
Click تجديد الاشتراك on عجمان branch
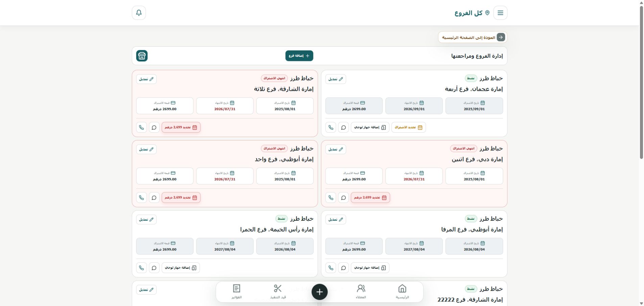click(x=409, y=127)
